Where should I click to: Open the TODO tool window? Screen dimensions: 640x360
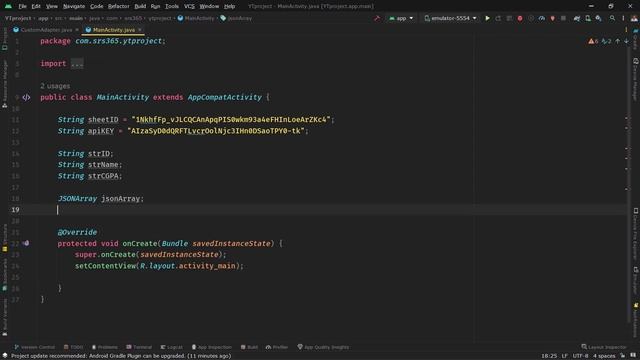tap(73, 347)
